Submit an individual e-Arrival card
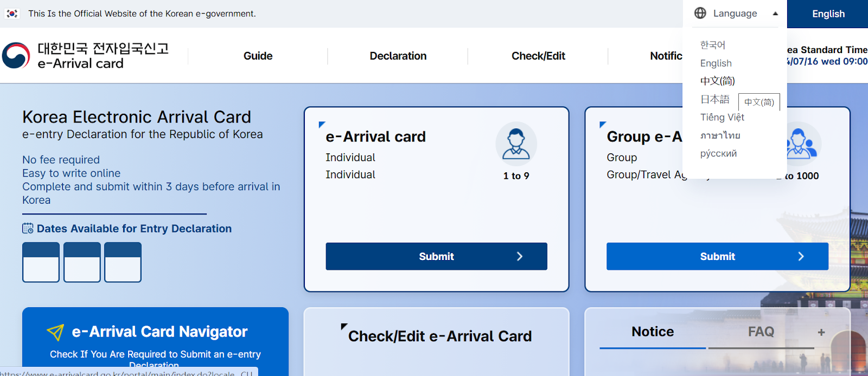The image size is (868, 376). 436,256
